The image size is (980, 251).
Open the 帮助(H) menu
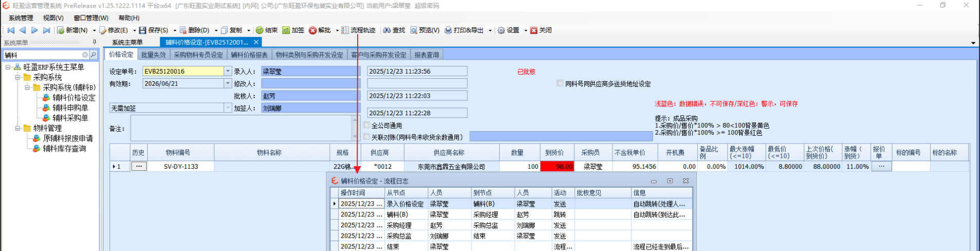click(x=129, y=18)
